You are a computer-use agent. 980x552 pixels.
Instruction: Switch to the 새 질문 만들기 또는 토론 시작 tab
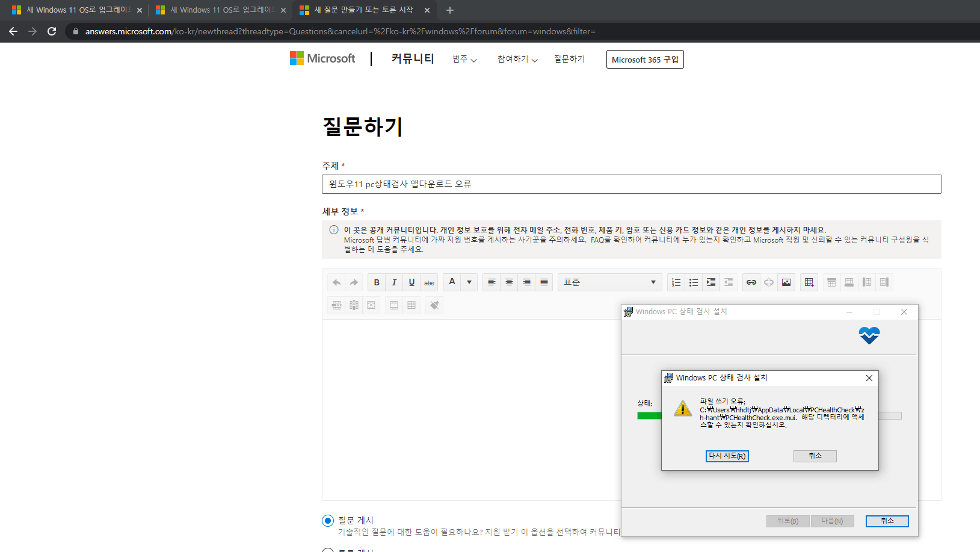[365, 10]
